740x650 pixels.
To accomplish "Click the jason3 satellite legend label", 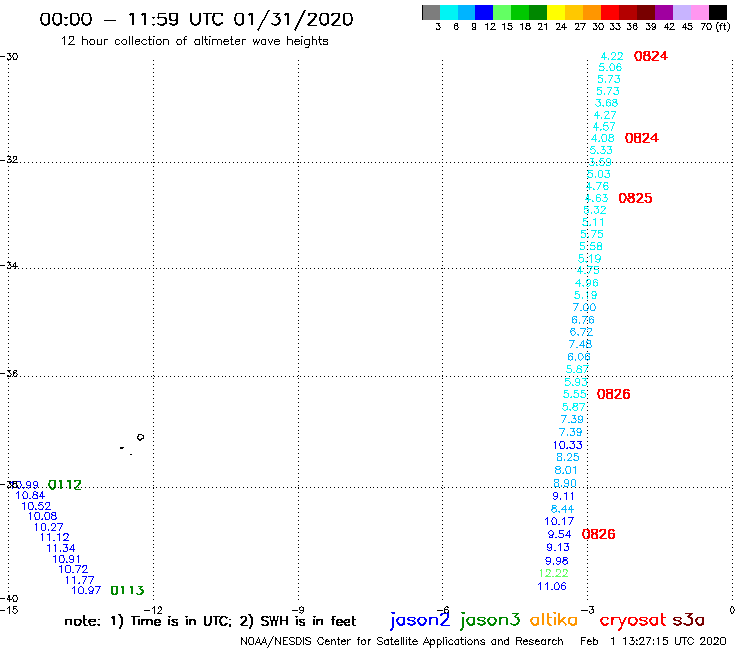I will [490, 620].
